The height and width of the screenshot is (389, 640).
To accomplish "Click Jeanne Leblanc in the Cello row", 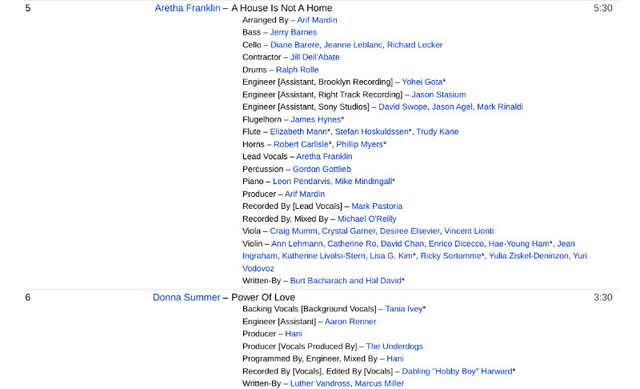I will coord(353,45).
